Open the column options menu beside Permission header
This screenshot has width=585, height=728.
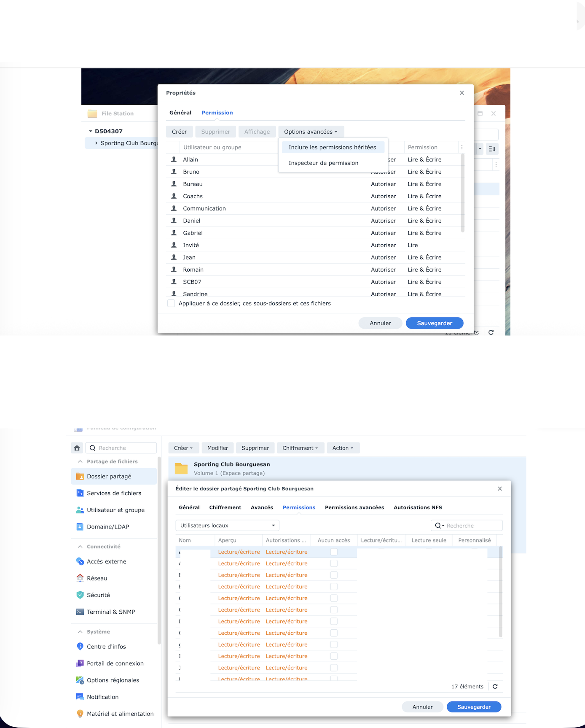tap(462, 147)
